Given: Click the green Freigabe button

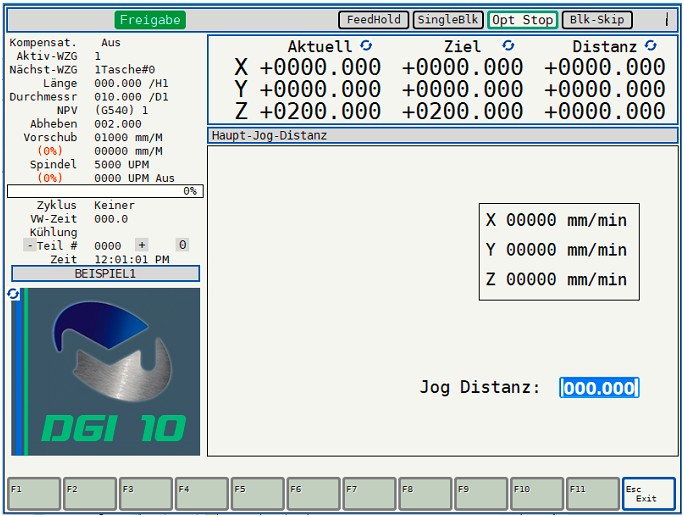Looking at the screenshot, I should tap(150, 20).
